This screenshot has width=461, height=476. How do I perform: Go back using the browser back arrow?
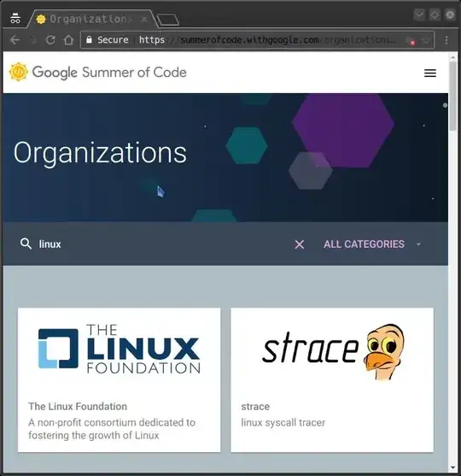pyautogui.click(x=15, y=40)
